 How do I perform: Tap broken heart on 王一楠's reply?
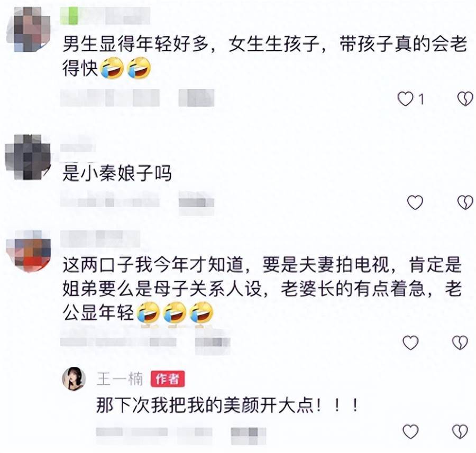click(460, 431)
